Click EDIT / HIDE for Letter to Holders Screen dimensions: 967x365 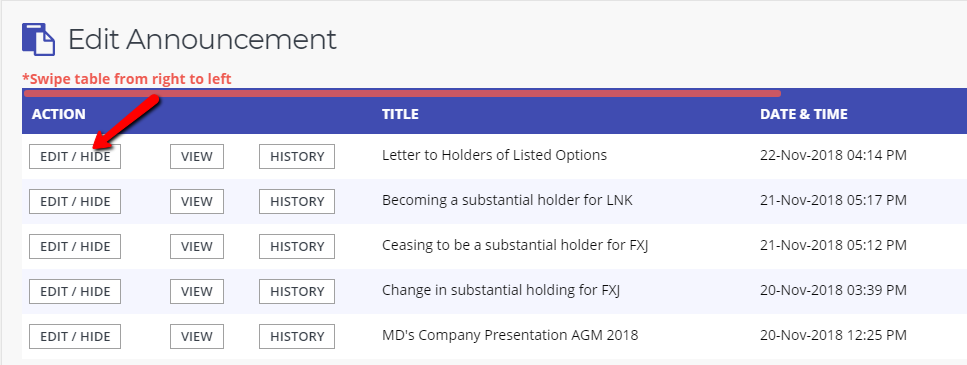pos(75,157)
